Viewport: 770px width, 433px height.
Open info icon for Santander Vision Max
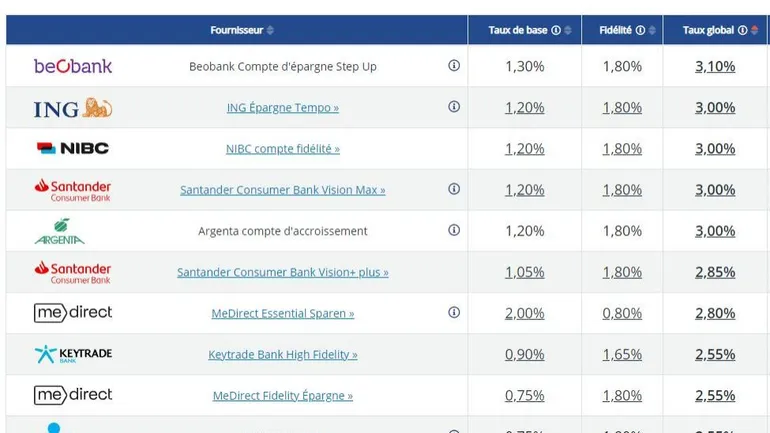454,189
